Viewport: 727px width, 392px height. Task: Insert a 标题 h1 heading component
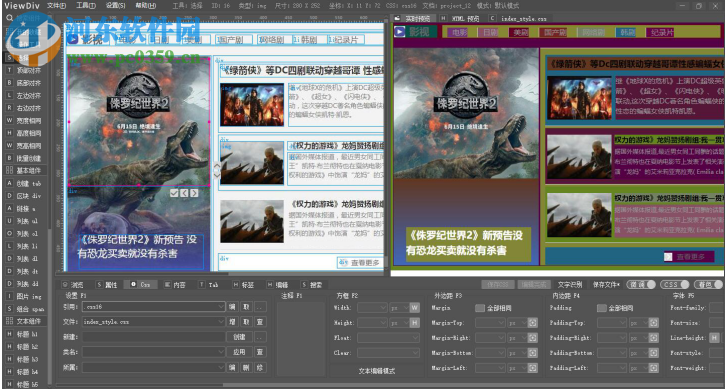coord(25,334)
